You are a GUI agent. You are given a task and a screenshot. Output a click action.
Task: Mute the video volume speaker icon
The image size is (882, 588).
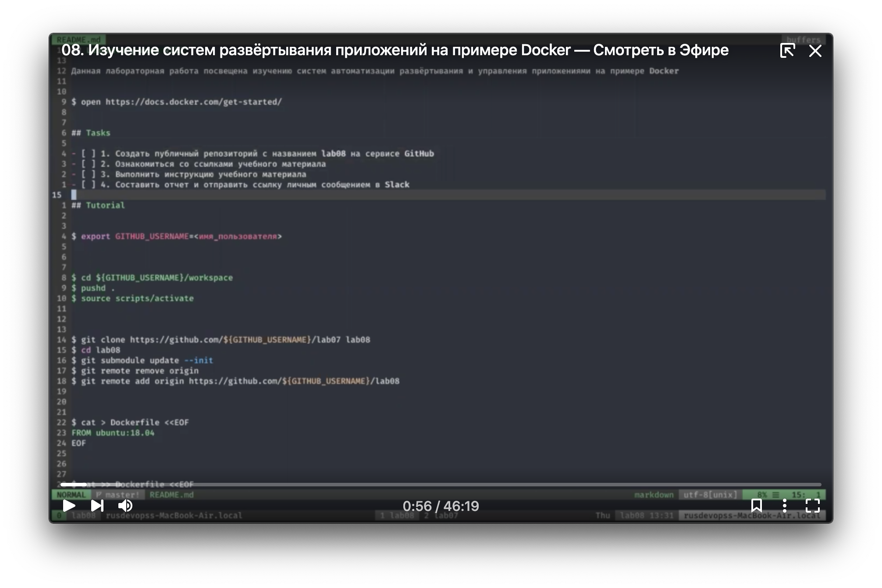pyautogui.click(x=125, y=506)
